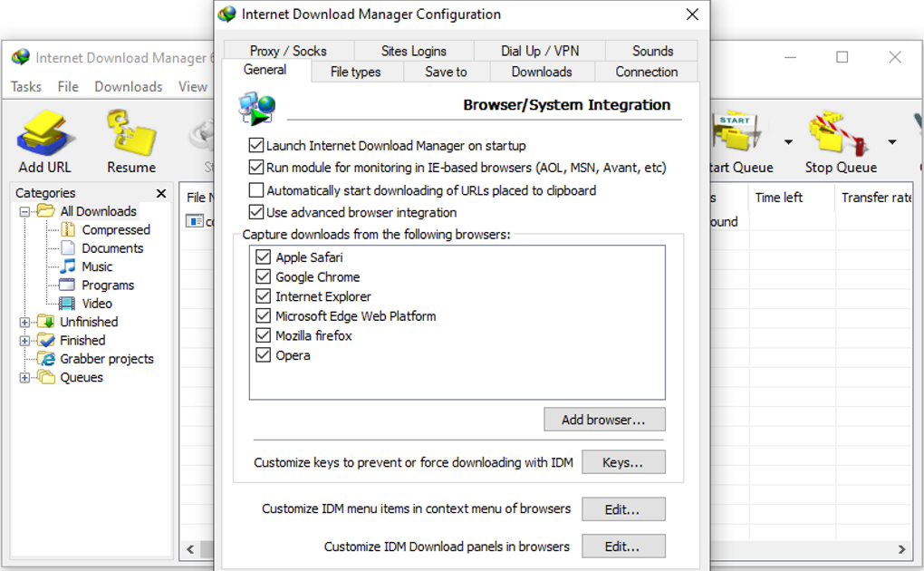Click the Start Queue folder icon
Screen dimensions: 924x571
coord(737,132)
